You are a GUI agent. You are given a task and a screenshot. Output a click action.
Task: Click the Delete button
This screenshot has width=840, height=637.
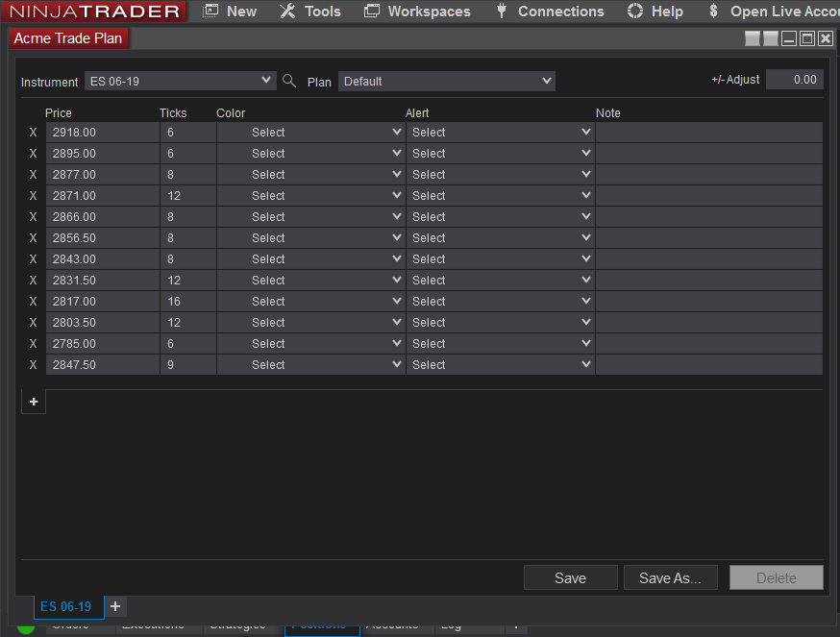(777, 577)
